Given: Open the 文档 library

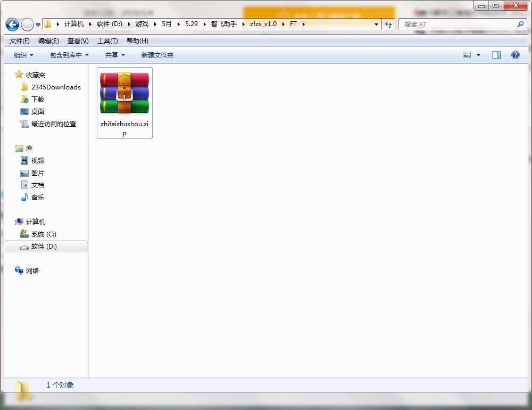Looking at the screenshot, I should coord(38,185).
